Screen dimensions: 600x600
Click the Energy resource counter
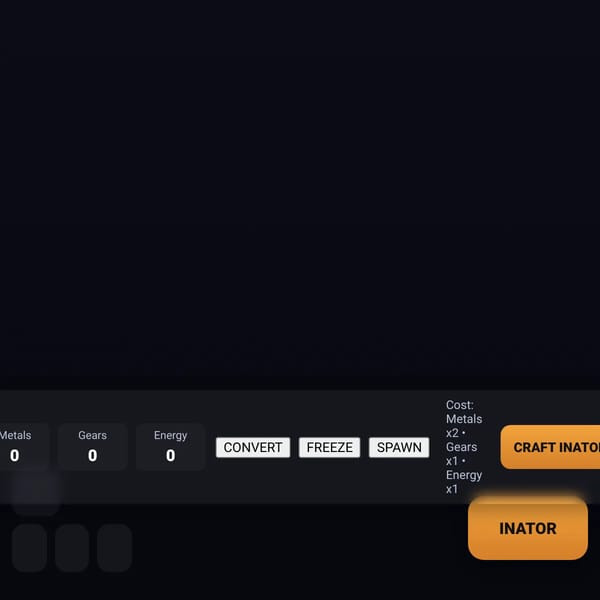(x=171, y=447)
